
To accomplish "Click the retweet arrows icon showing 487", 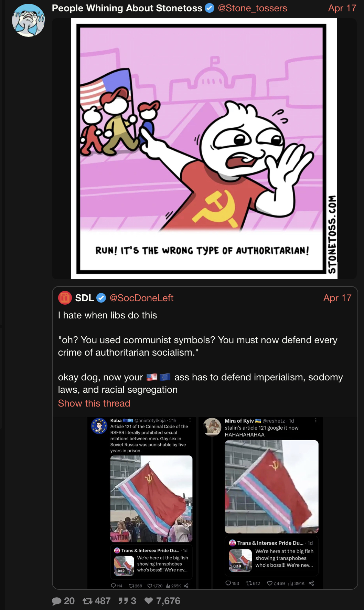I will 88,601.
